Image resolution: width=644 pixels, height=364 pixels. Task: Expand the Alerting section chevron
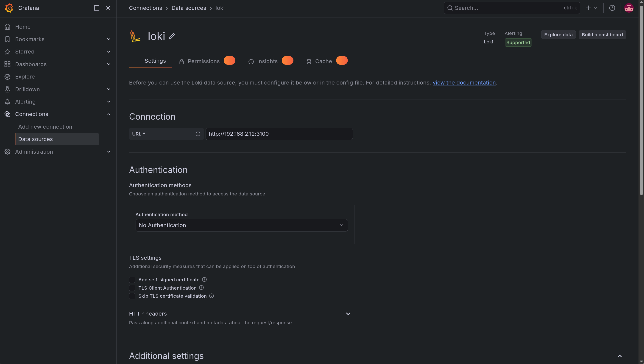click(x=109, y=102)
